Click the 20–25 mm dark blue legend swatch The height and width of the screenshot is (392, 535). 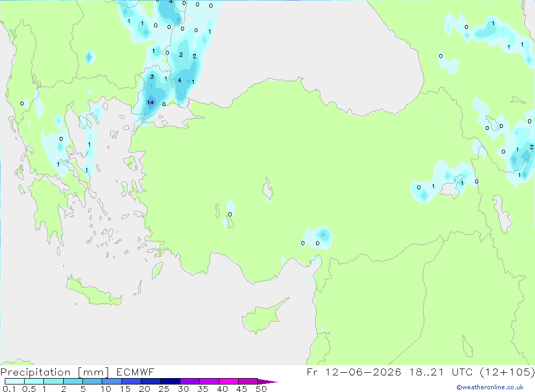point(150,381)
